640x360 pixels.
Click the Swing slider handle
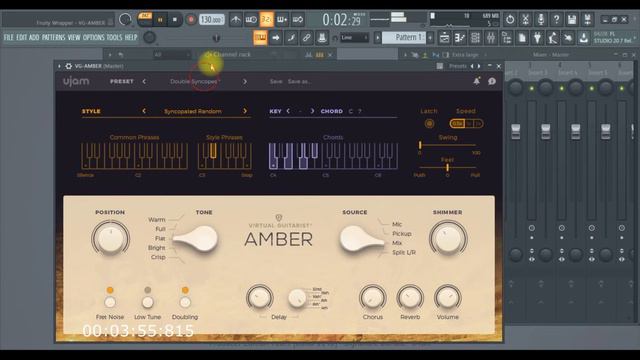tap(420, 145)
